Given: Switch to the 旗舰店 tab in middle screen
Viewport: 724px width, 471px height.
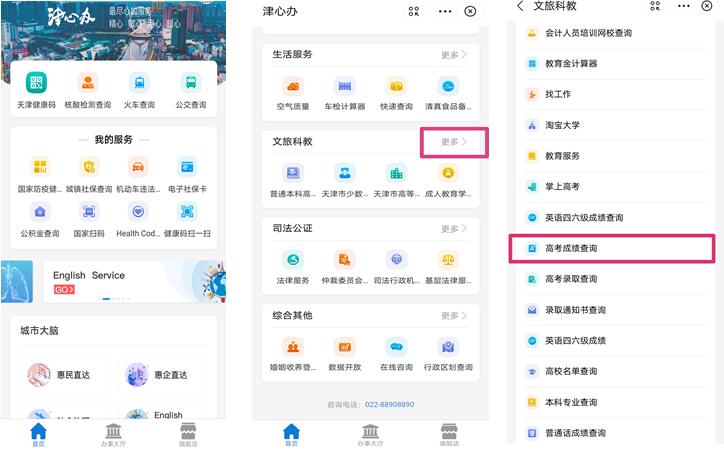Looking at the screenshot, I should pos(449,434).
